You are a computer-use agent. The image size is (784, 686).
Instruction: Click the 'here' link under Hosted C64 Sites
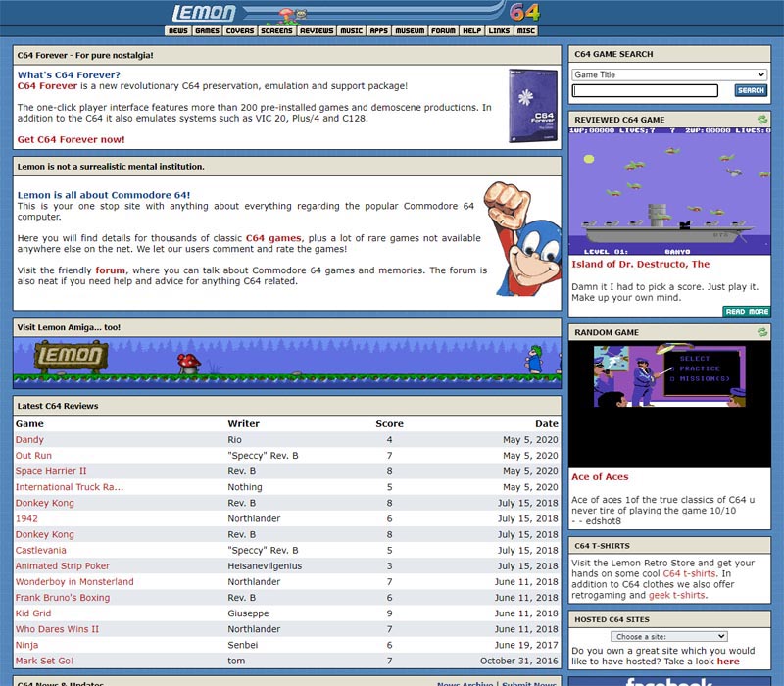click(728, 661)
